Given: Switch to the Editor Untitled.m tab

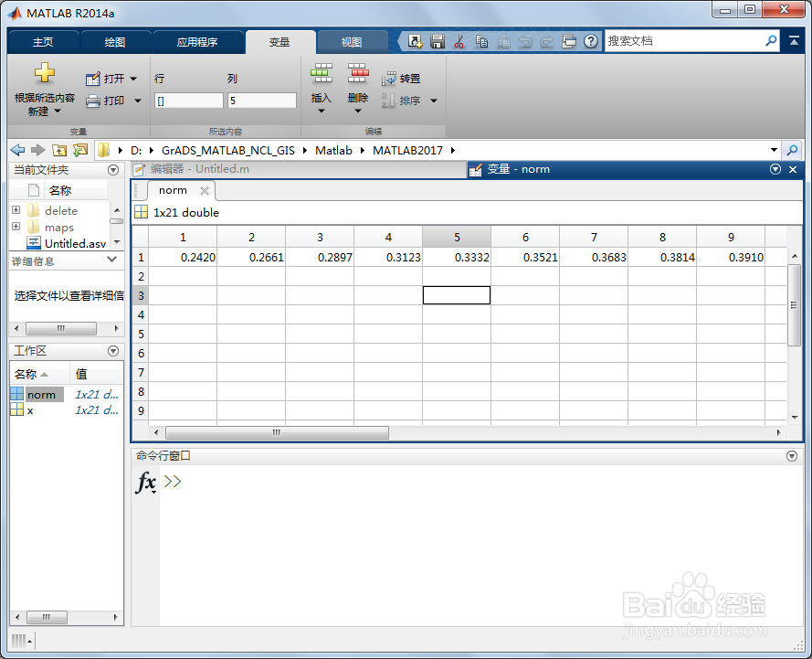Looking at the screenshot, I should tap(299, 169).
